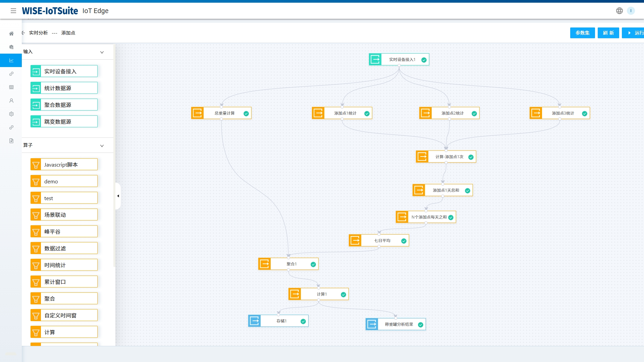Collapse the left panel with arrow handle
Screen dimensions: 644x362
[118, 196]
